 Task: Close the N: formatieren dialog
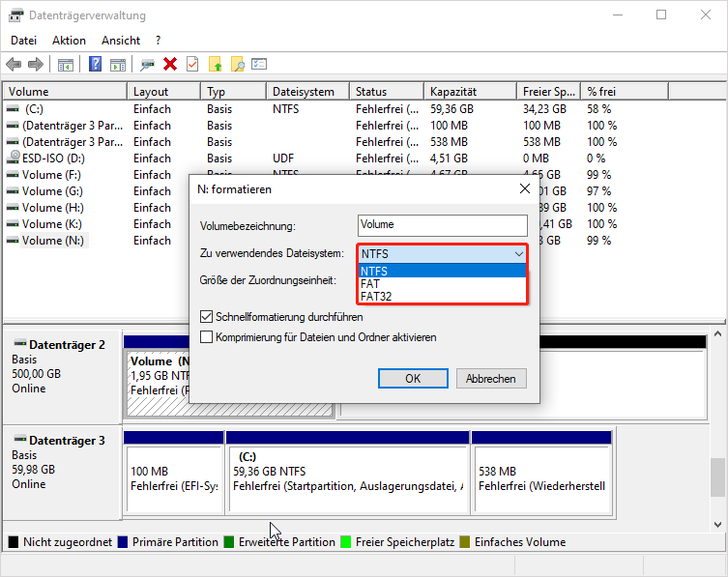pyautogui.click(x=525, y=188)
